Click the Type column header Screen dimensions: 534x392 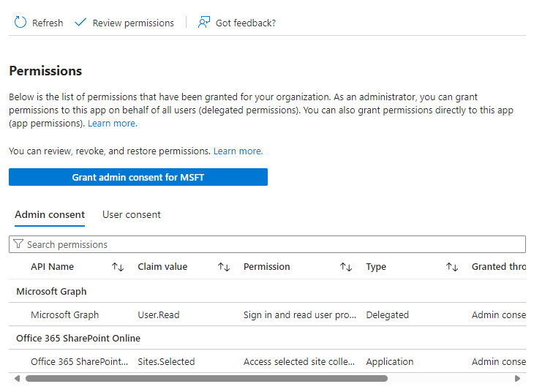click(x=376, y=267)
